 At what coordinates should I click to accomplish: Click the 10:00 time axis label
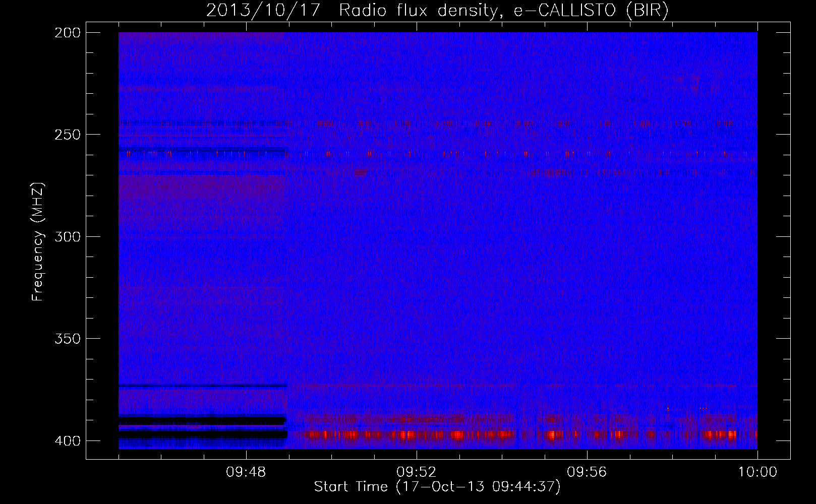(x=757, y=472)
